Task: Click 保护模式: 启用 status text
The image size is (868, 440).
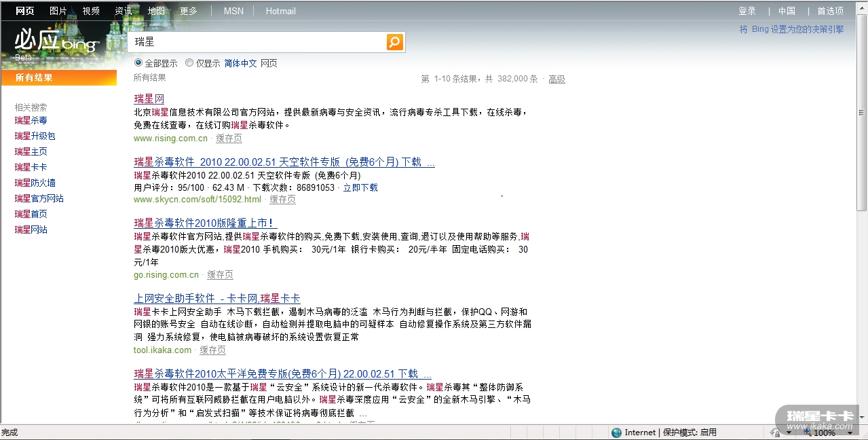Action: [690, 433]
